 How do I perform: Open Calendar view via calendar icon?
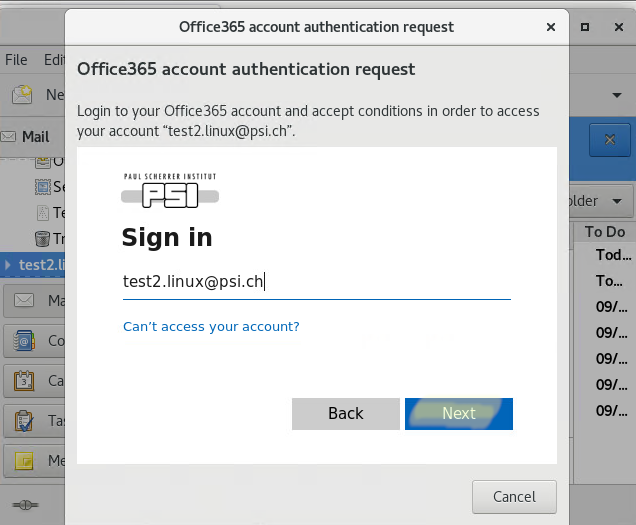[x=24, y=381]
